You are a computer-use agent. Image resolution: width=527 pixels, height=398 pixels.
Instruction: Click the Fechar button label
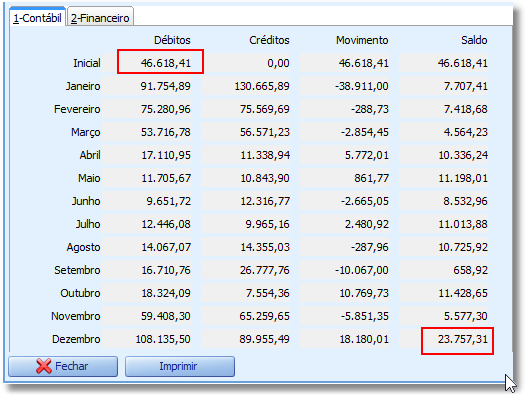coord(72,366)
